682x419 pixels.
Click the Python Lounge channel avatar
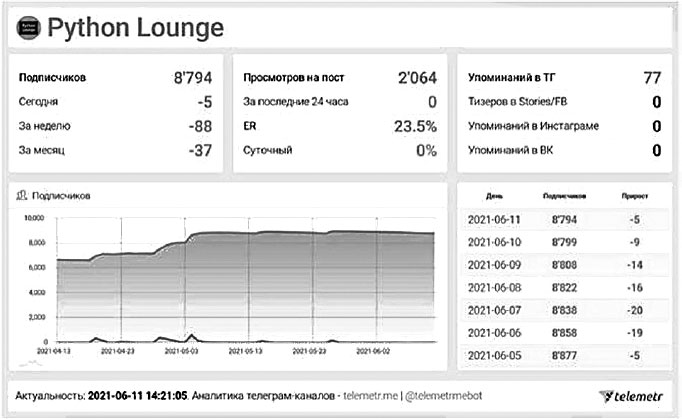pyautogui.click(x=29, y=29)
